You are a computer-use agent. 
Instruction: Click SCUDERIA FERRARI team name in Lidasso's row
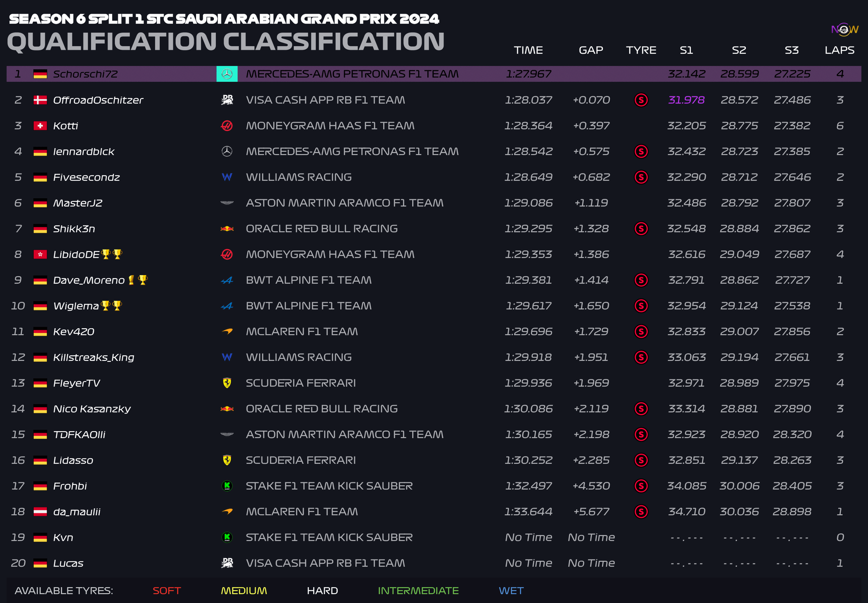pos(301,460)
